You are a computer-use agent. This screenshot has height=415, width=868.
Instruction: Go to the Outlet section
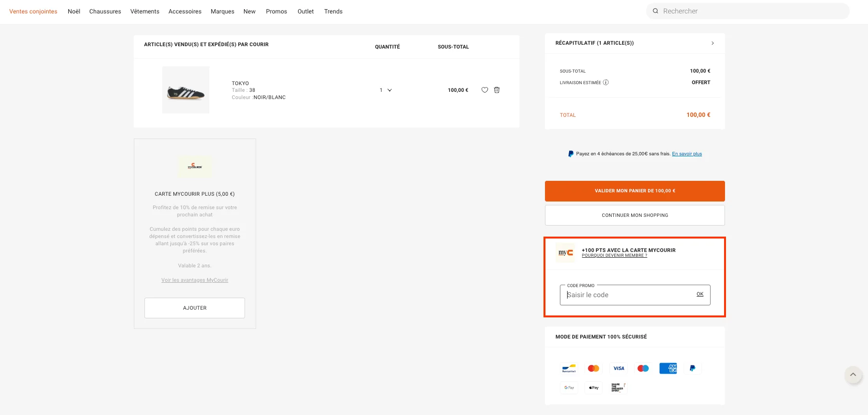point(305,12)
